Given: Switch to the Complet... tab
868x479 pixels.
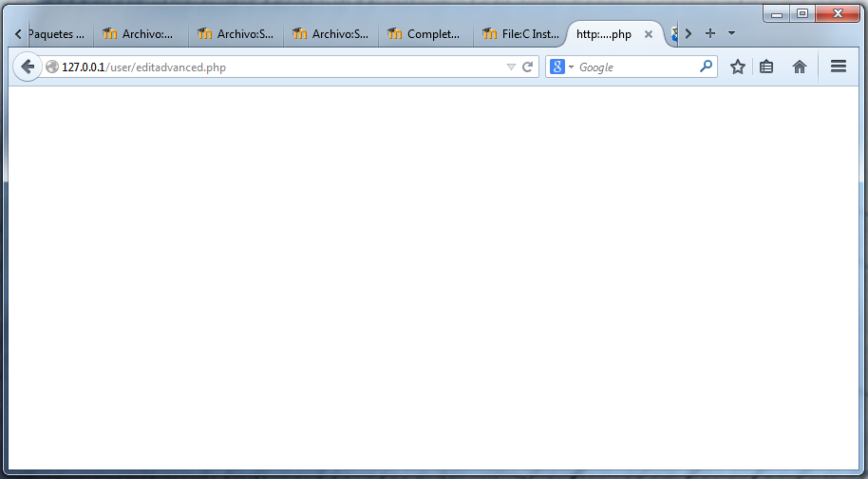Looking at the screenshot, I should click(425, 34).
